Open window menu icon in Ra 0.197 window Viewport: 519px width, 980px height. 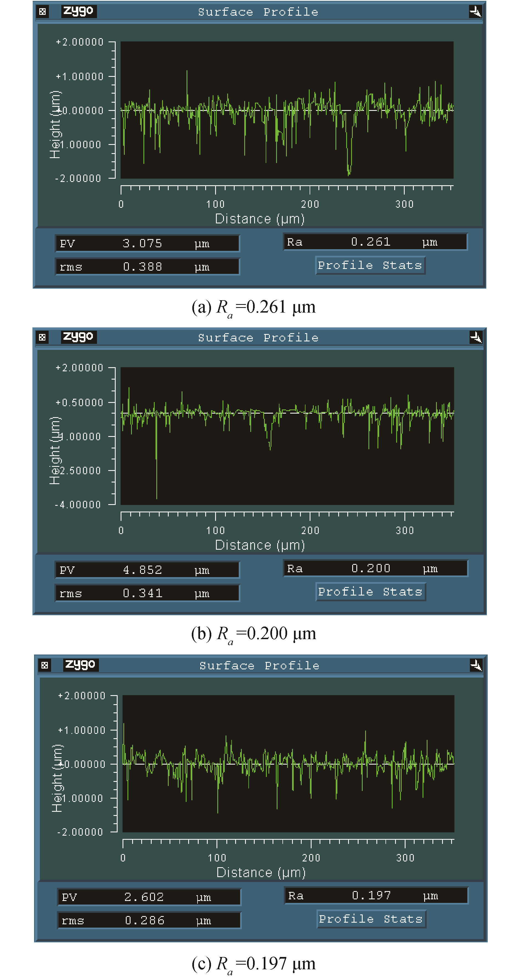[x=45, y=665]
